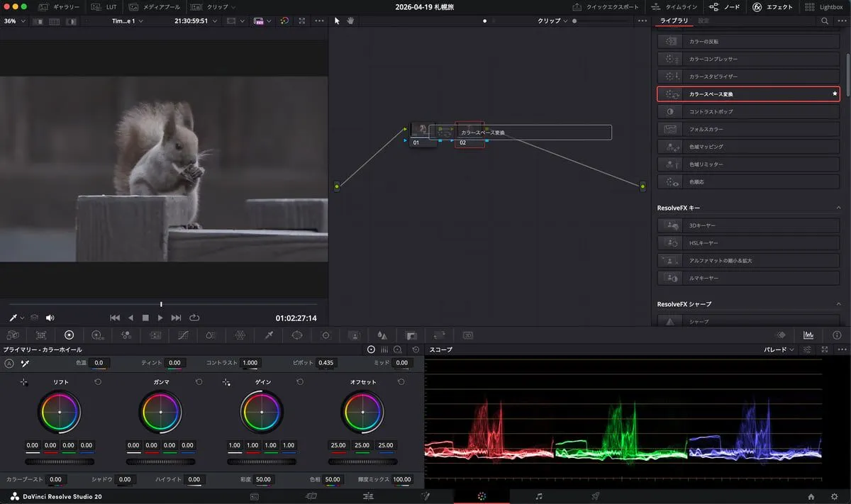Open the scope settings sliders icon
This screenshot has height=504, width=851.
click(808, 349)
